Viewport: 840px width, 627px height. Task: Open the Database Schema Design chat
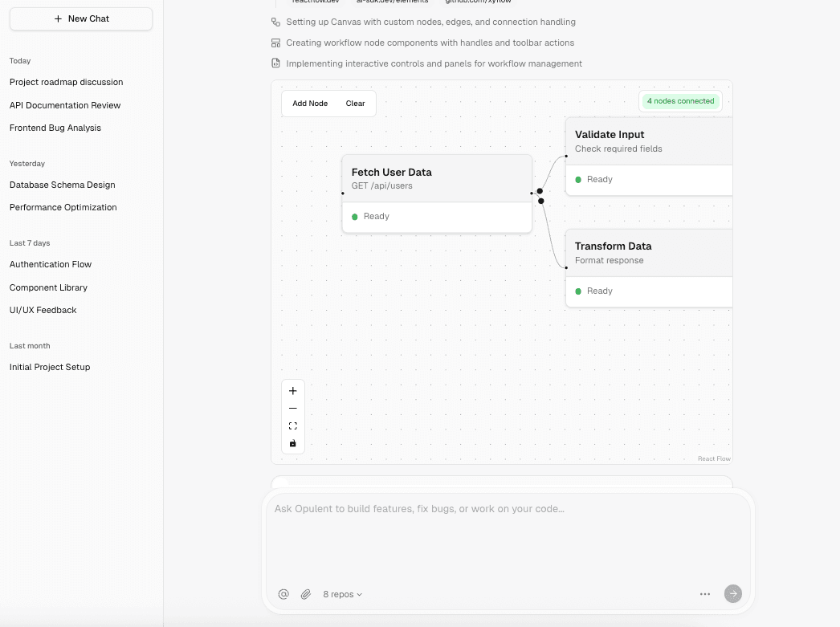(x=63, y=185)
